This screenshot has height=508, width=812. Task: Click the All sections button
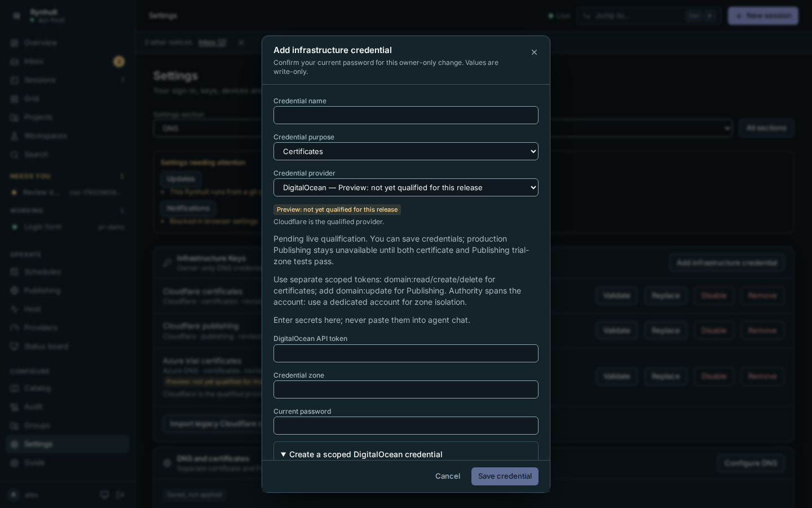pyautogui.click(x=766, y=128)
